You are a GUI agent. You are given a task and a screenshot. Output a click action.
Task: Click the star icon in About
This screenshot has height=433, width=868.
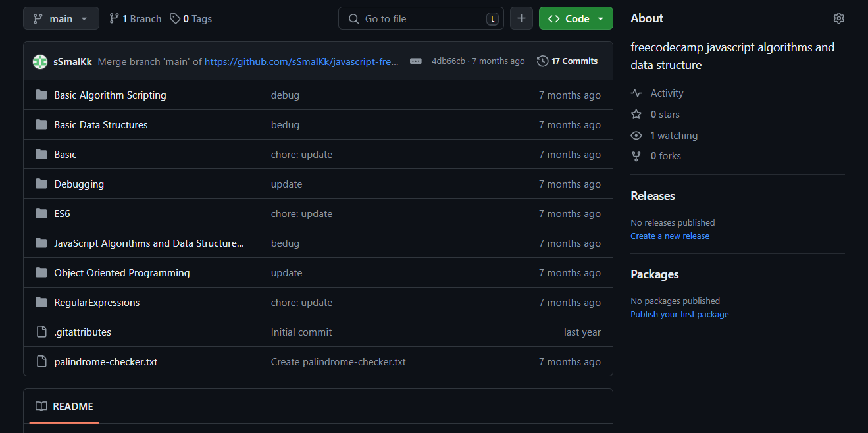click(636, 115)
